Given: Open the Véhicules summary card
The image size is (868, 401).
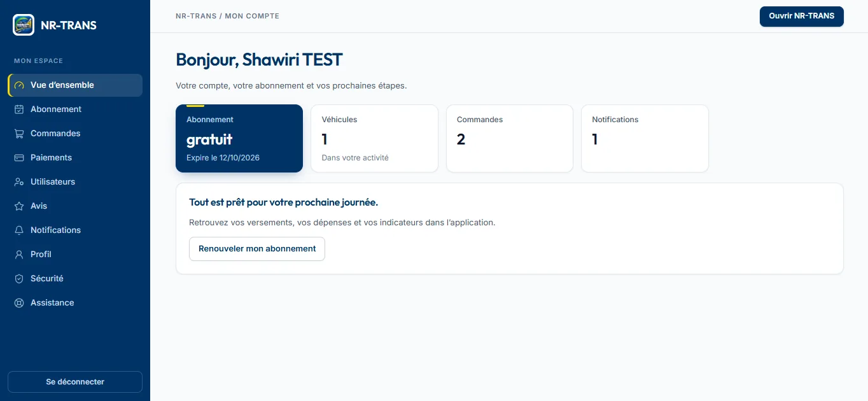Looking at the screenshot, I should pyautogui.click(x=374, y=138).
